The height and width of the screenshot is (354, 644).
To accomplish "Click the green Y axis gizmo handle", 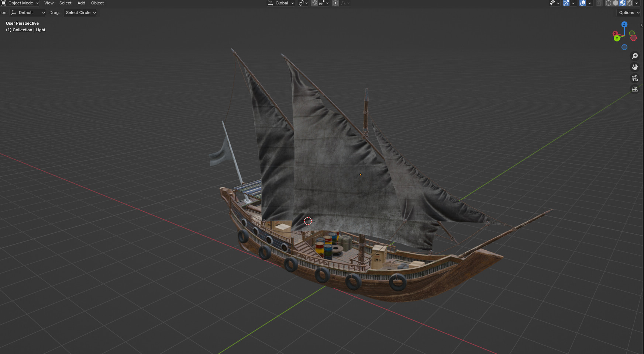I will (617, 38).
